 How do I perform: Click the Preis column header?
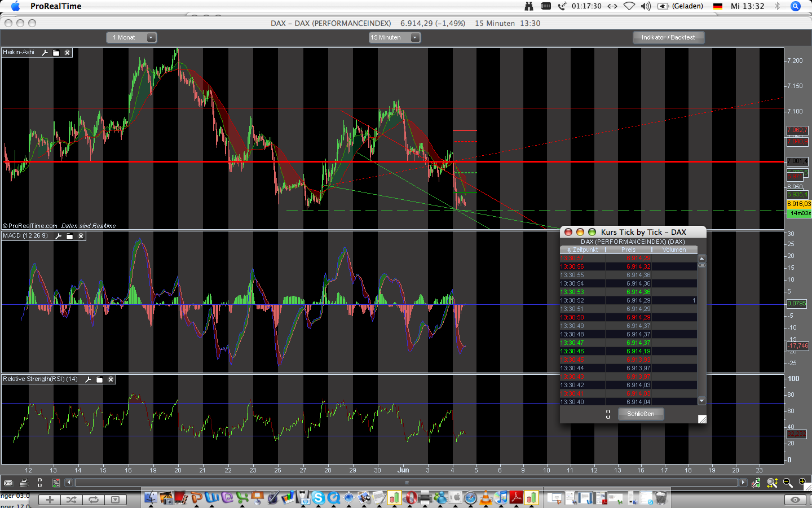[x=628, y=249]
